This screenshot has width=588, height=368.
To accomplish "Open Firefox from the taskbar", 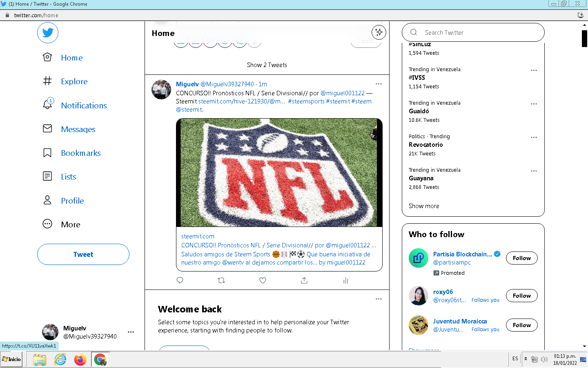I will (80, 359).
